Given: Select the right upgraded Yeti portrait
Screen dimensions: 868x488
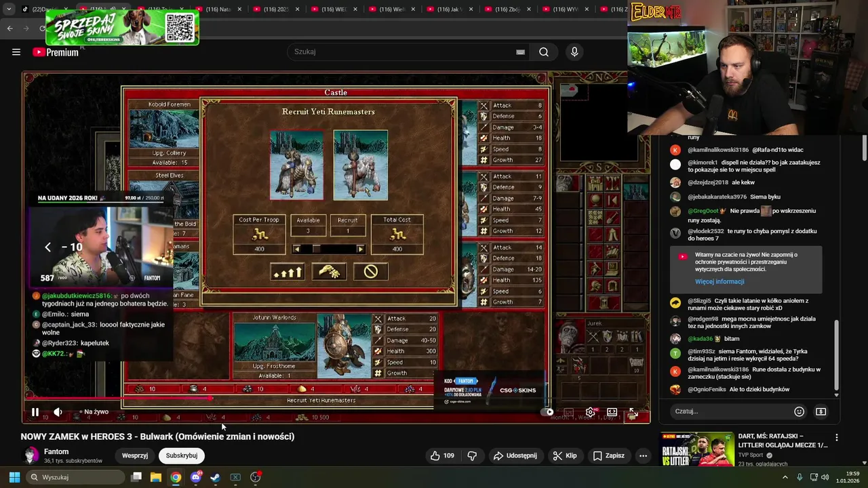Looking at the screenshot, I should click(x=361, y=165).
